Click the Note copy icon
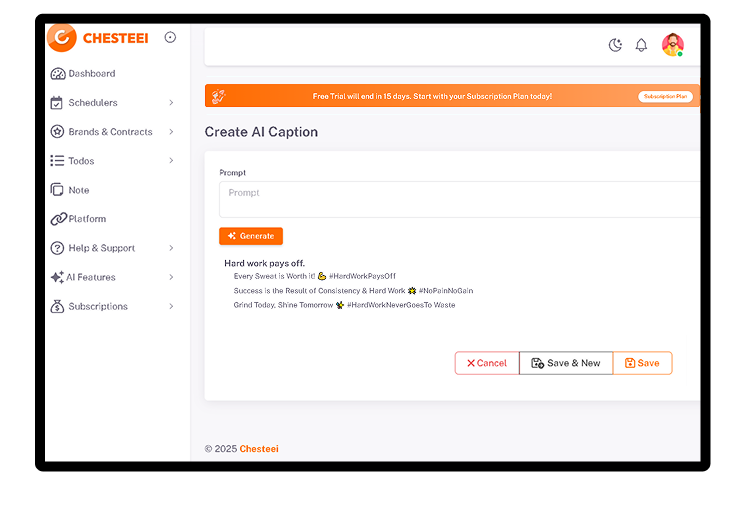 coord(57,190)
